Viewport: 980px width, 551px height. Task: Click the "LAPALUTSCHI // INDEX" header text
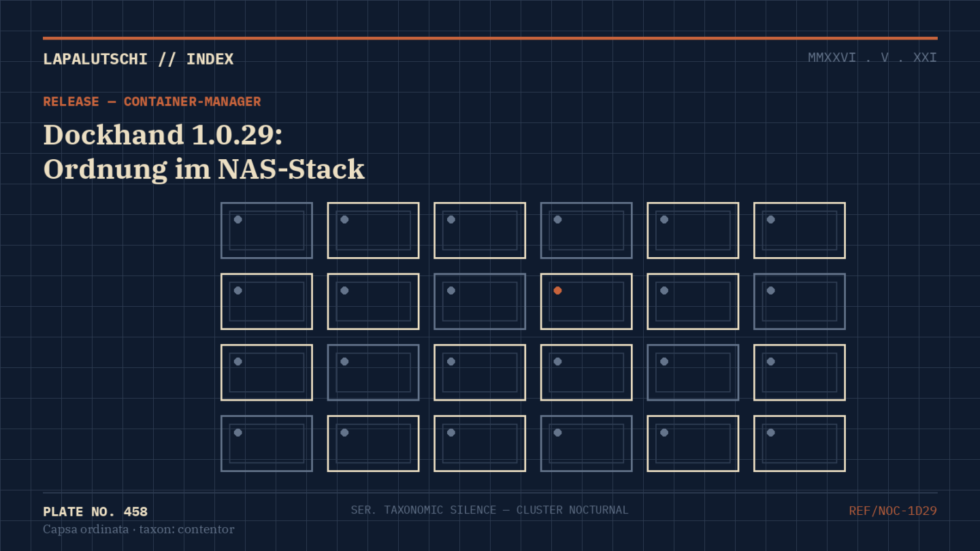tap(138, 59)
